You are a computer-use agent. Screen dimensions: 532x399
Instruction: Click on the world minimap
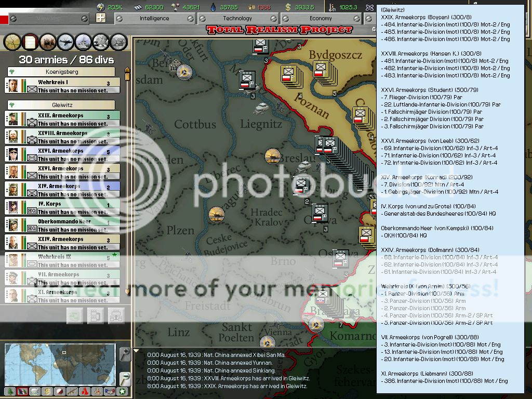[60, 364]
